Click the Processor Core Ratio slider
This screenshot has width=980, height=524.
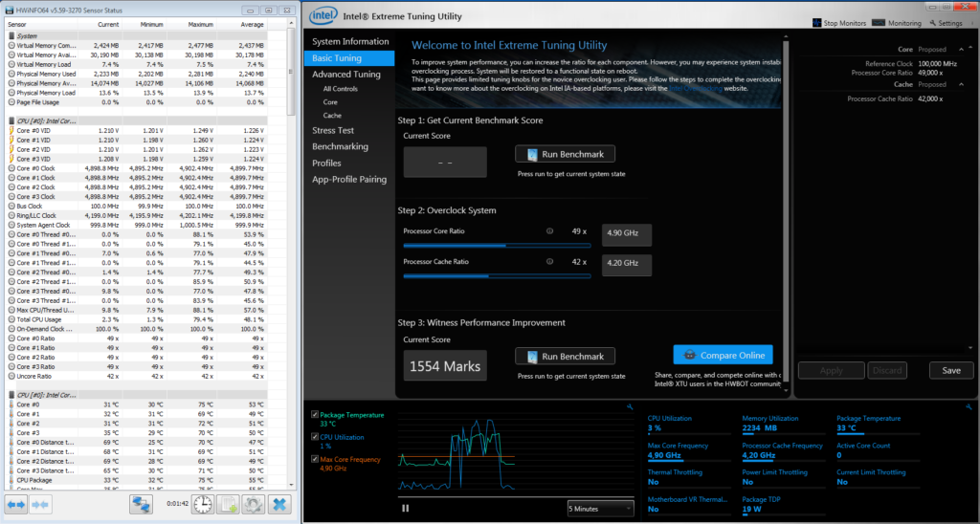click(497, 246)
